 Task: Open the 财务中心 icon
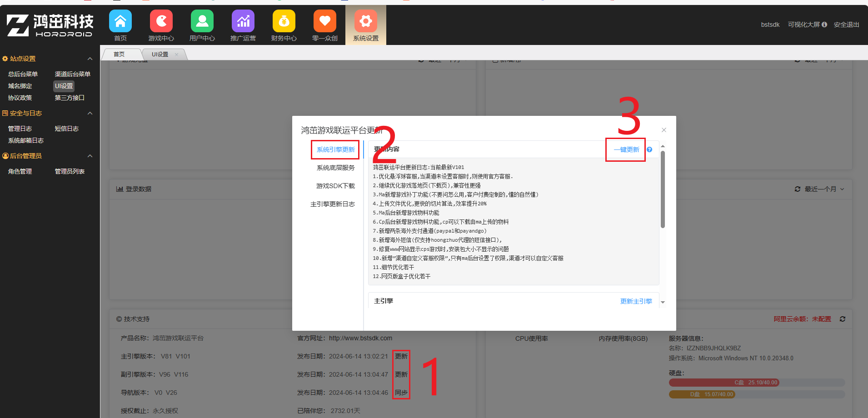pos(284,21)
